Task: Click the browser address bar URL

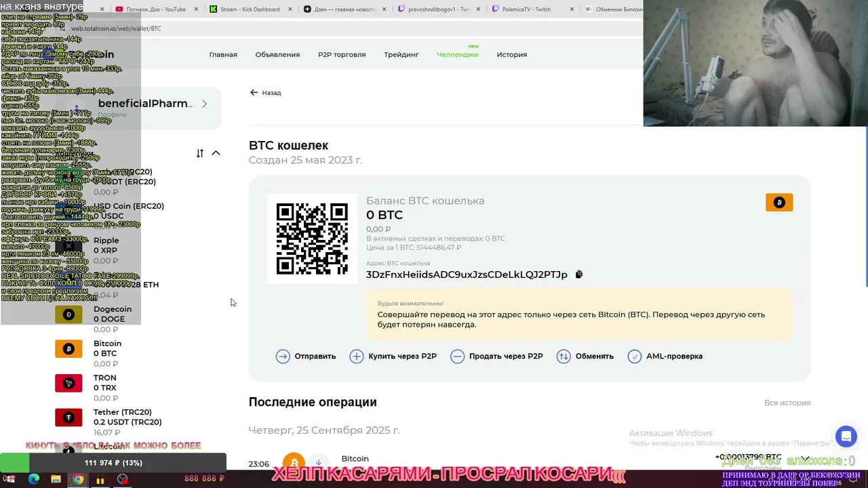Action: click(117, 28)
